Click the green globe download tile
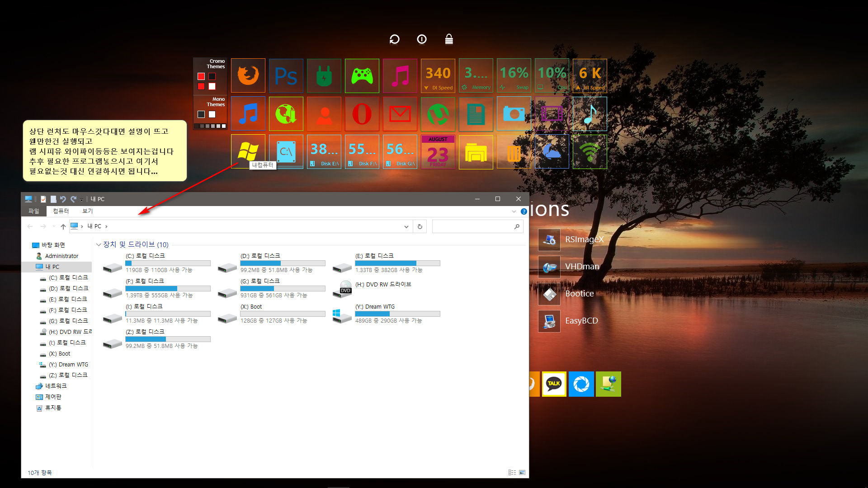 [286, 114]
